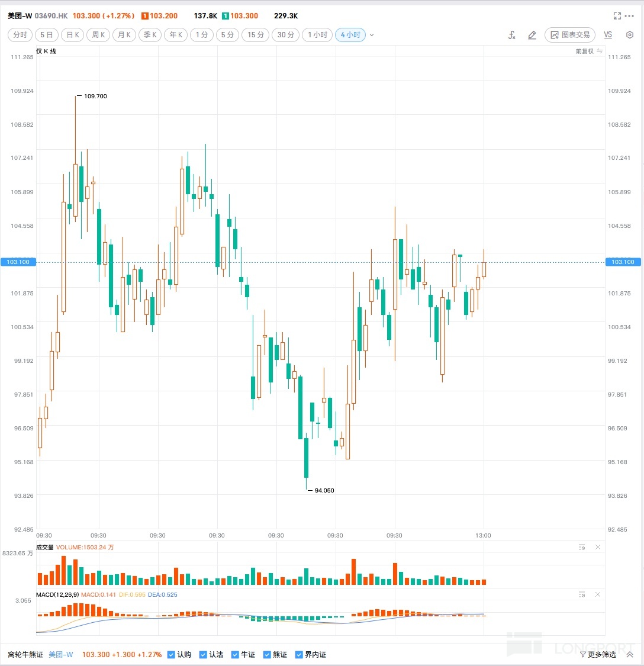
Task: Click the right 103.100 current price marker
Action: (x=623, y=262)
